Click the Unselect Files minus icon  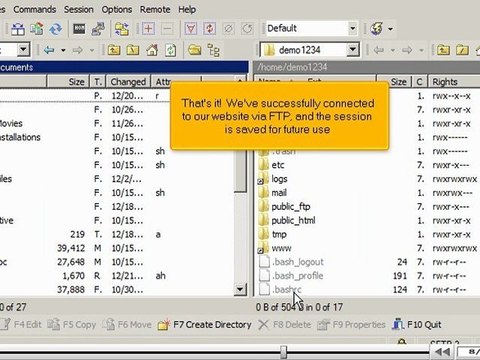[167, 29]
